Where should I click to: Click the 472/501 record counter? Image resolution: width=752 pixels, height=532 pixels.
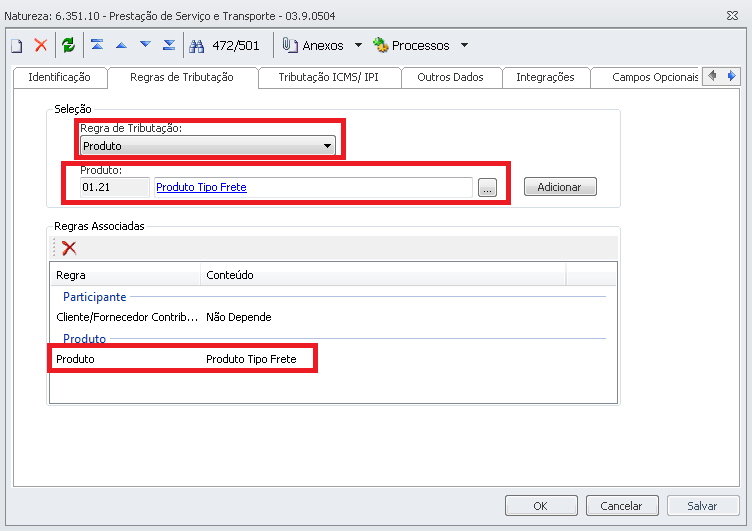pos(235,46)
